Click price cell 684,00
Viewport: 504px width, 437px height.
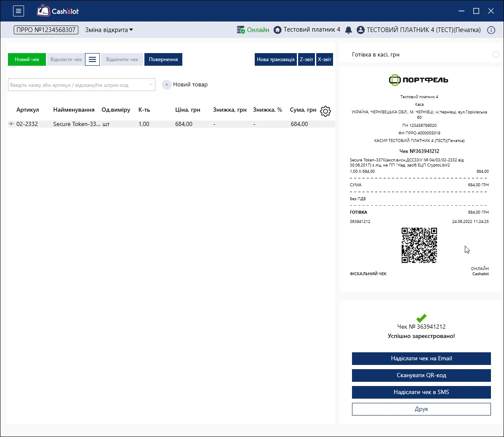coord(184,124)
